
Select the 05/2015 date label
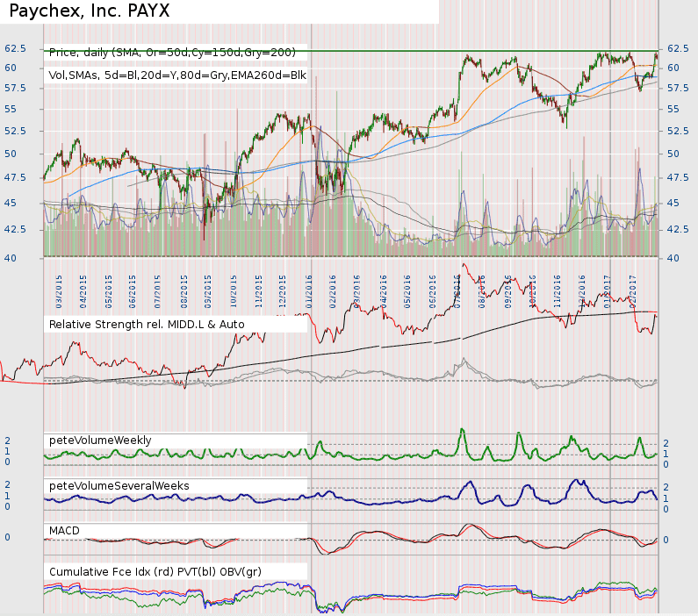click(x=109, y=291)
